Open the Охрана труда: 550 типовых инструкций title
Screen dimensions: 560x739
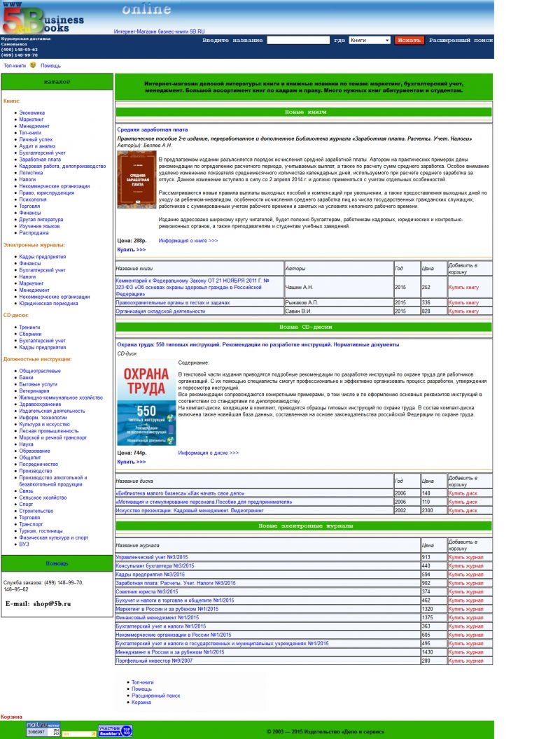pyautogui.click(x=258, y=344)
